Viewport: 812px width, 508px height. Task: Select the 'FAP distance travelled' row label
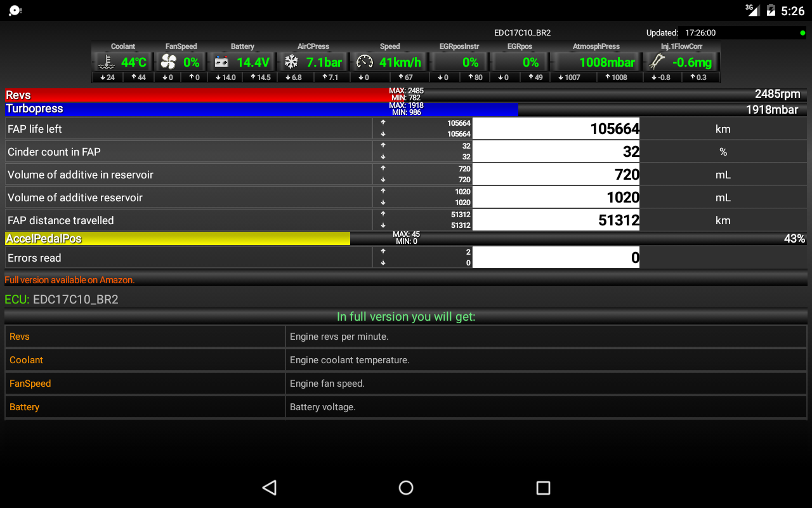tap(61, 220)
